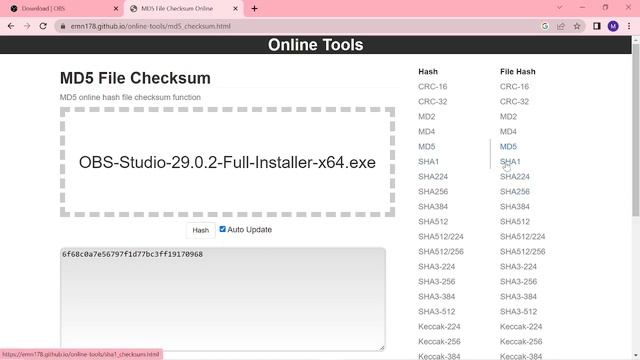Viewport: 640px width, 360px height.
Task: Open MD2 under the File Hash column
Action: pyautogui.click(x=508, y=117)
